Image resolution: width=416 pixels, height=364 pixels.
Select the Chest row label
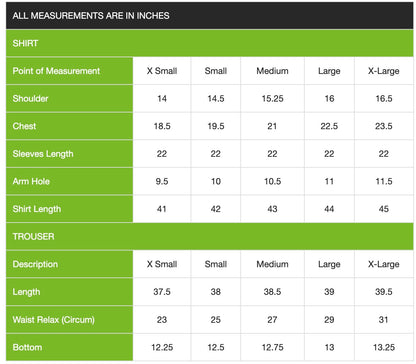69,126
